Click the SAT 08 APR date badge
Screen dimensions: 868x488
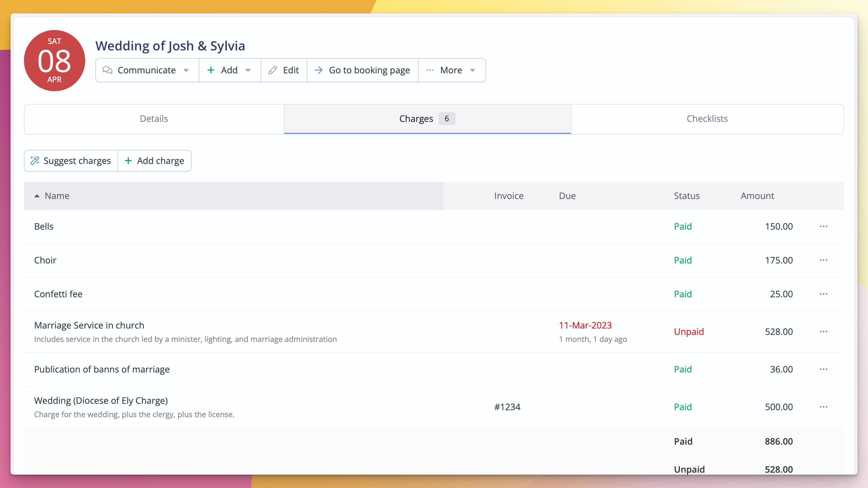[x=55, y=61]
